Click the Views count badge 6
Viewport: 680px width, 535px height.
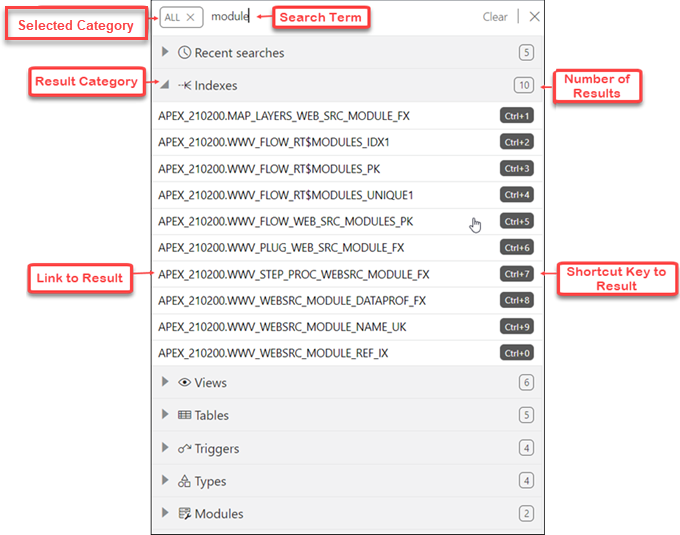(526, 382)
